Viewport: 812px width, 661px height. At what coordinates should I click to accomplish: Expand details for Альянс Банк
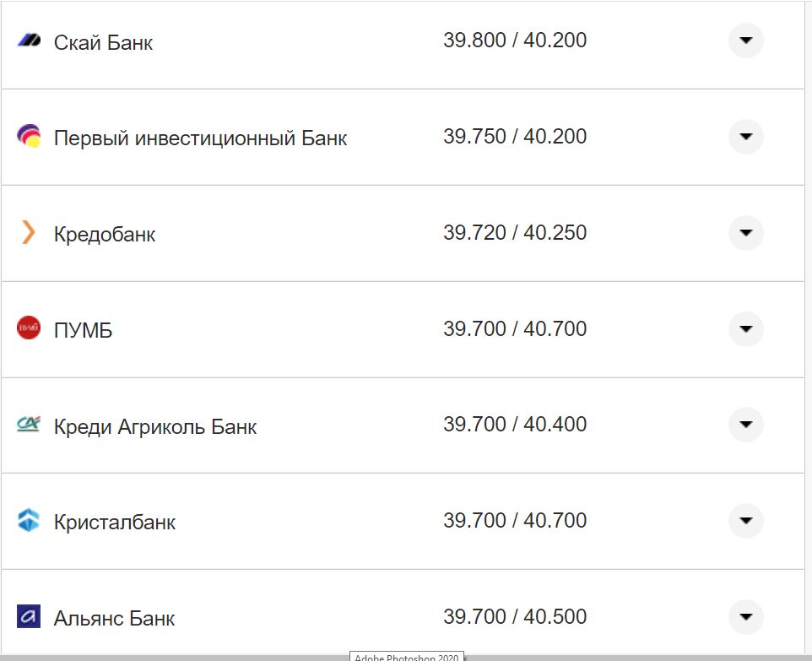(x=745, y=616)
